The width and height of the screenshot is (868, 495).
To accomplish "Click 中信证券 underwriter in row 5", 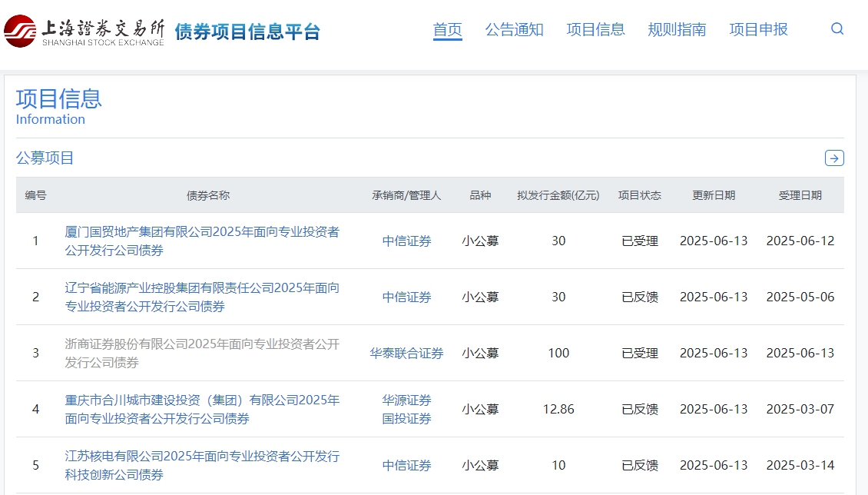I will pos(407,466).
